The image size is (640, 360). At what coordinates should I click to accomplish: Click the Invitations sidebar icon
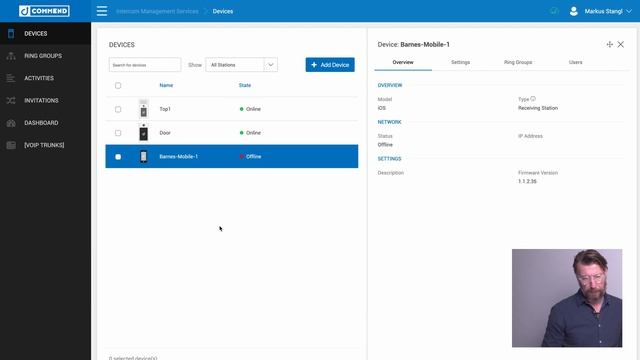pyautogui.click(x=11, y=100)
